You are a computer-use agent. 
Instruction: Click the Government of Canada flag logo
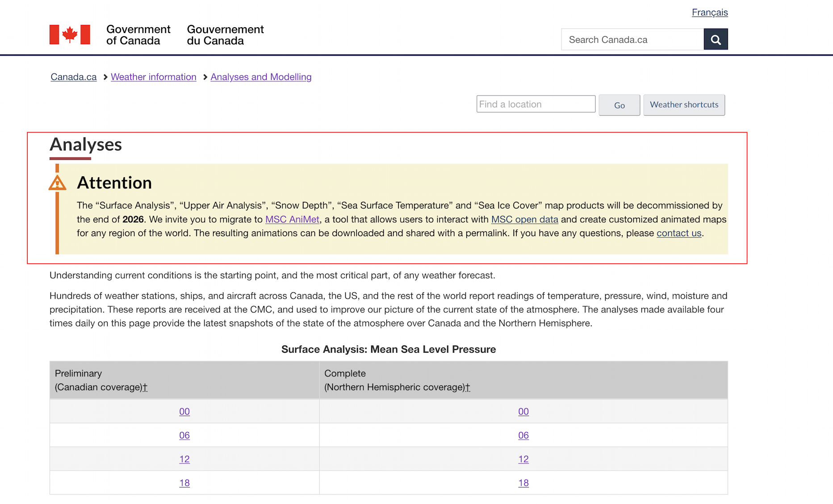coord(70,35)
